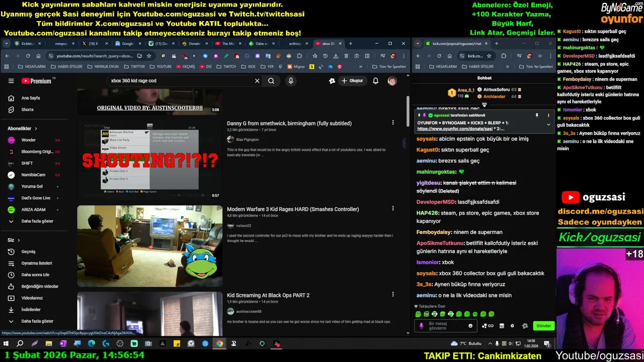The image size is (644, 362).
Task: Open more options for Kid Screaming video
Action: [393, 295]
